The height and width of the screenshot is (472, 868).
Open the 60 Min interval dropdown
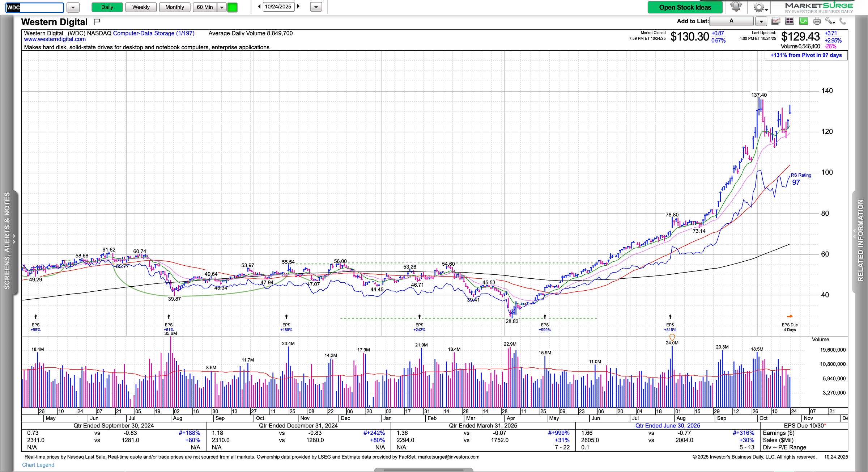(222, 7)
